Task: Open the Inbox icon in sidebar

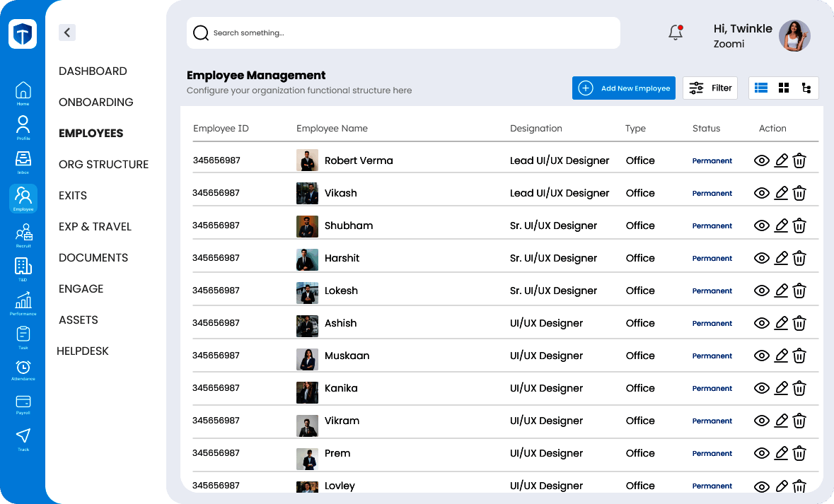Action: point(23,158)
